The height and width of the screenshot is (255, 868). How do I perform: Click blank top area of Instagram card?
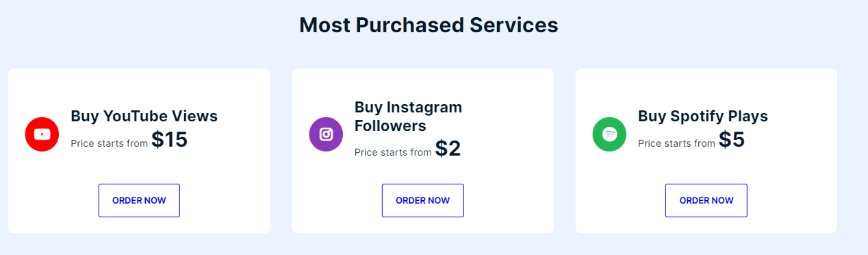pyautogui.click(x=422, y=82)
